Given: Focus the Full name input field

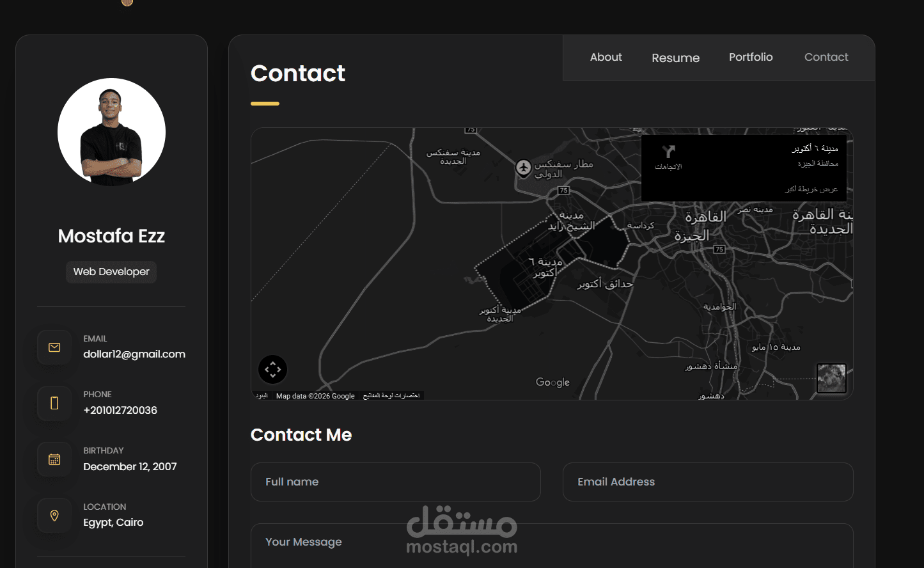Looking at the screenshot, I should [x=396, y=482].
